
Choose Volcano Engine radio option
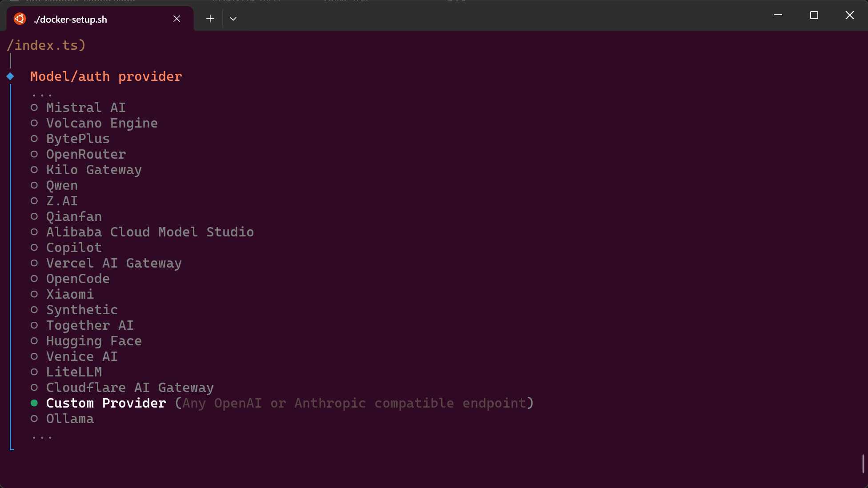(94, 123)
